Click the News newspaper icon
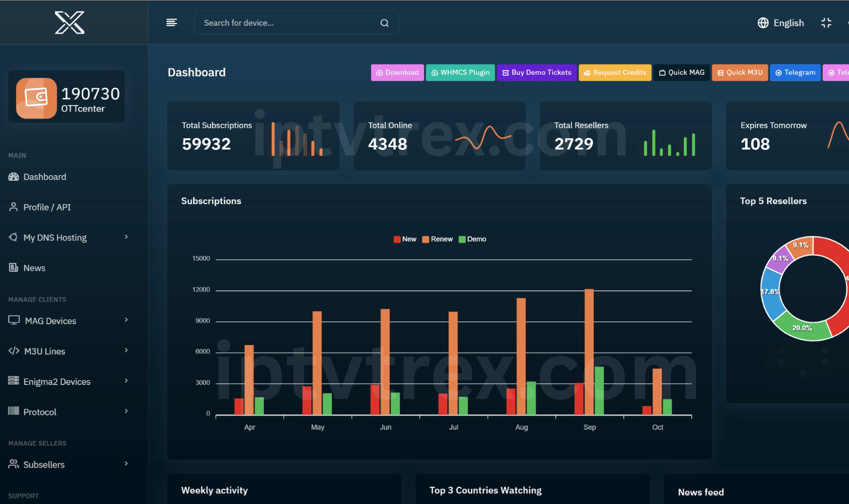The height and width of the screenshot is (504, 849). (13, 267)
